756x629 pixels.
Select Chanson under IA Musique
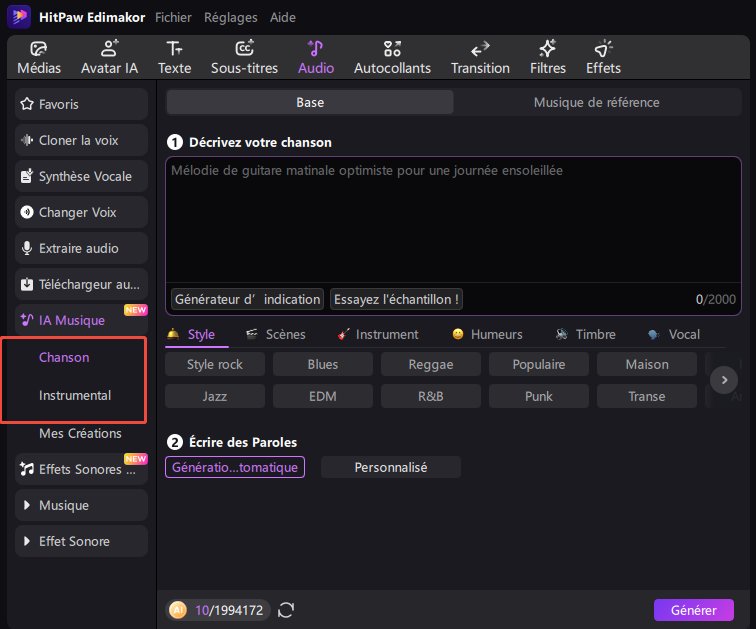point(64,357)
